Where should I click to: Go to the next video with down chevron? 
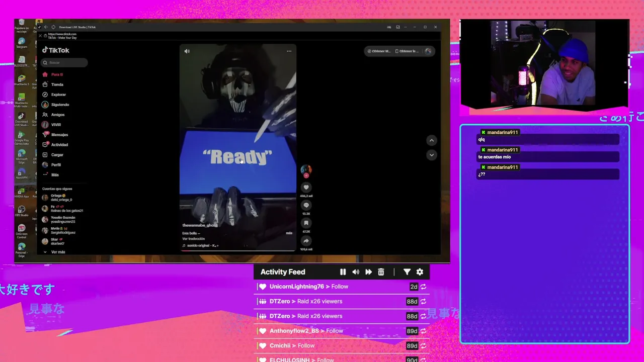431,155
